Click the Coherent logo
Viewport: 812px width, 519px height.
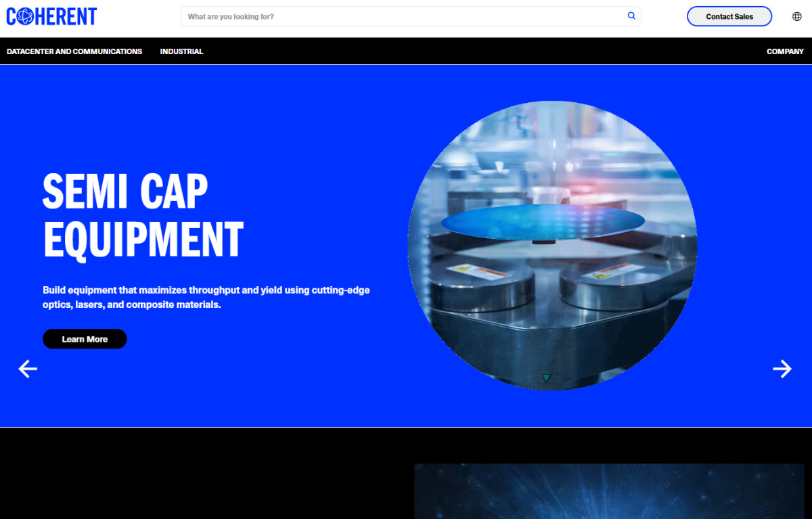point(51,16)
